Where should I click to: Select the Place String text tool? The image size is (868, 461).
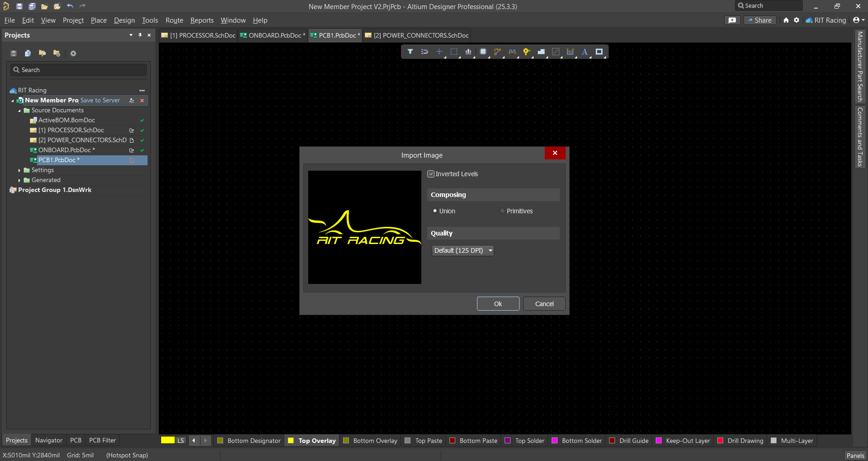coord(585,52)
